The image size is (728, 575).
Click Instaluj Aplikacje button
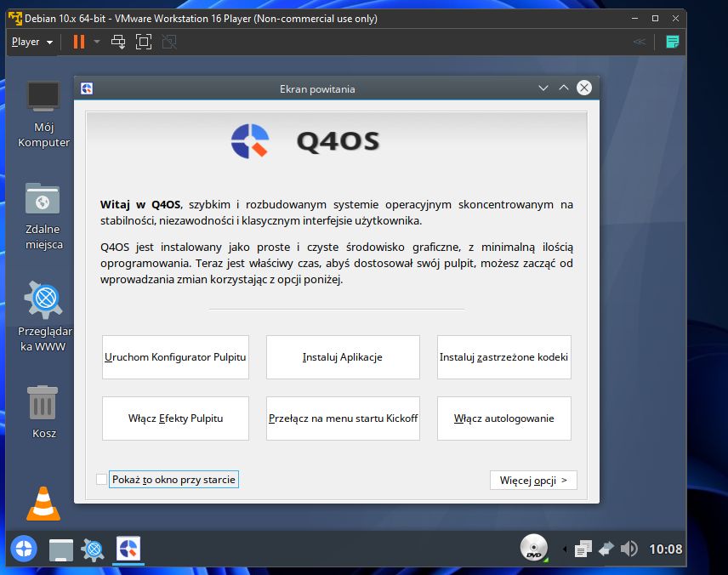point(343,357)
